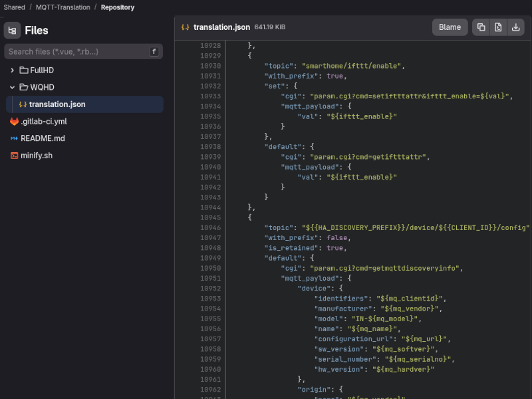Click "${mq_softver}" sw_version value

(403, 349)
